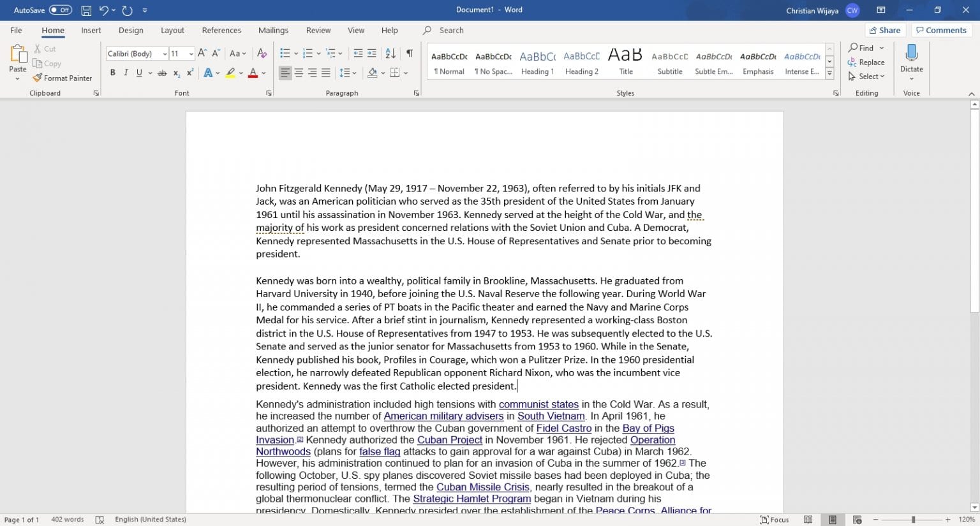The image size is (980, 526).
Task: Apply subscript formatting
Action: click(x=177, y=73)
